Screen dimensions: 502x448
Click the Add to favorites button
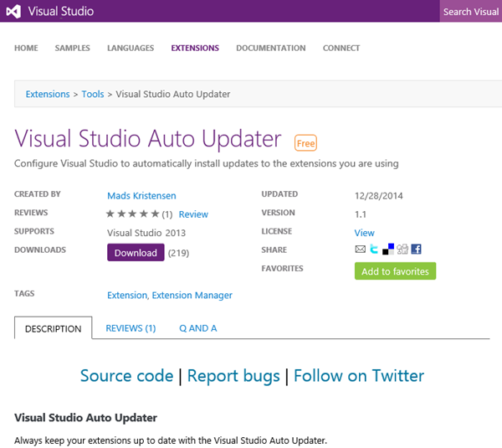[395, 271]
